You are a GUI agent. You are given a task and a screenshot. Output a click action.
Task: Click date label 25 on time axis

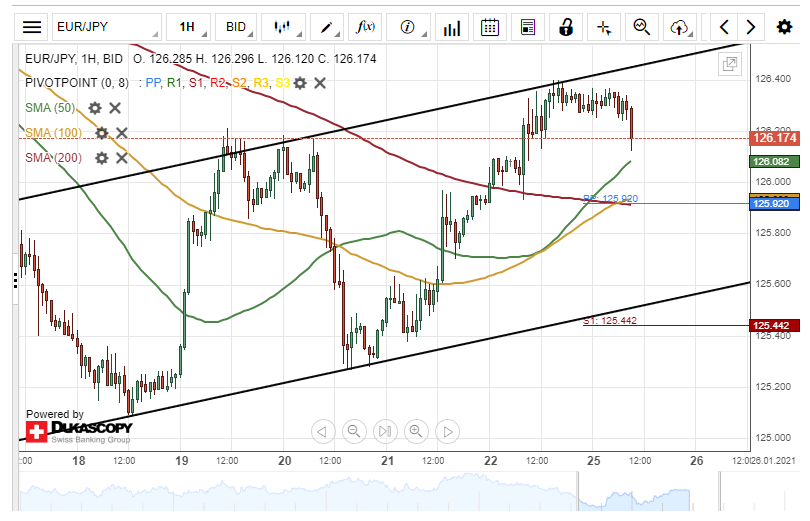[594, 461]
